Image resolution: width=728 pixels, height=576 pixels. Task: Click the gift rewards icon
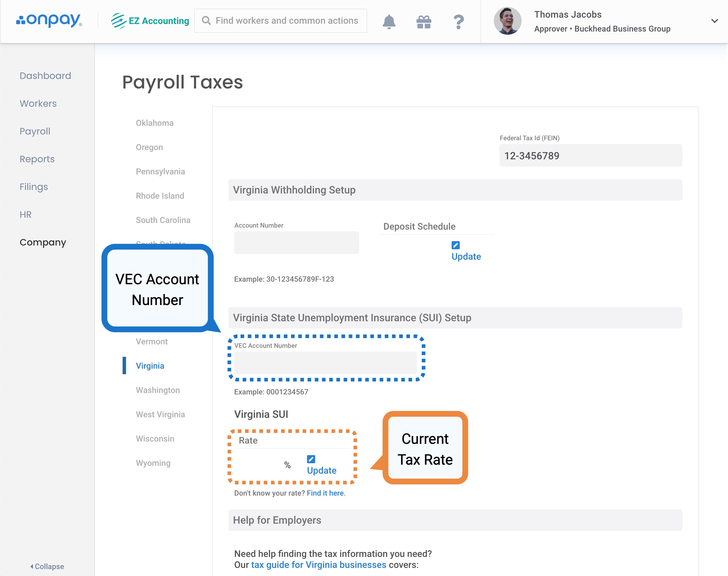click(424, 22)
